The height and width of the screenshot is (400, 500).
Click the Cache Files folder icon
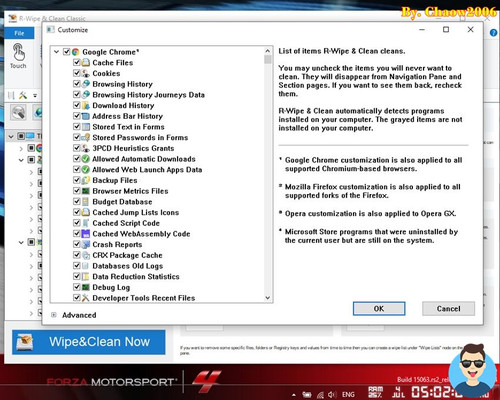coord(86,63)
